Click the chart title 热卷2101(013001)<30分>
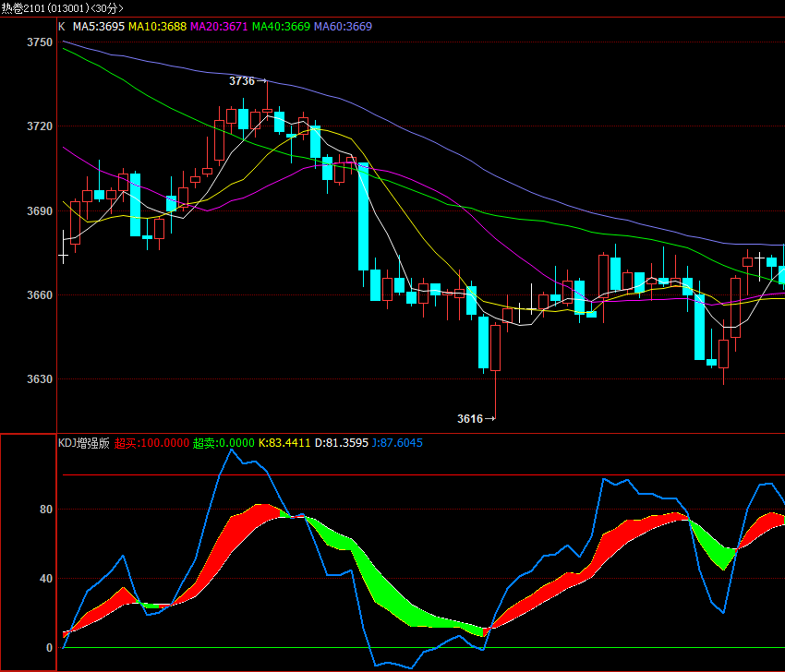The width and height of the screenshot is (785, 672). pos(62,8)
